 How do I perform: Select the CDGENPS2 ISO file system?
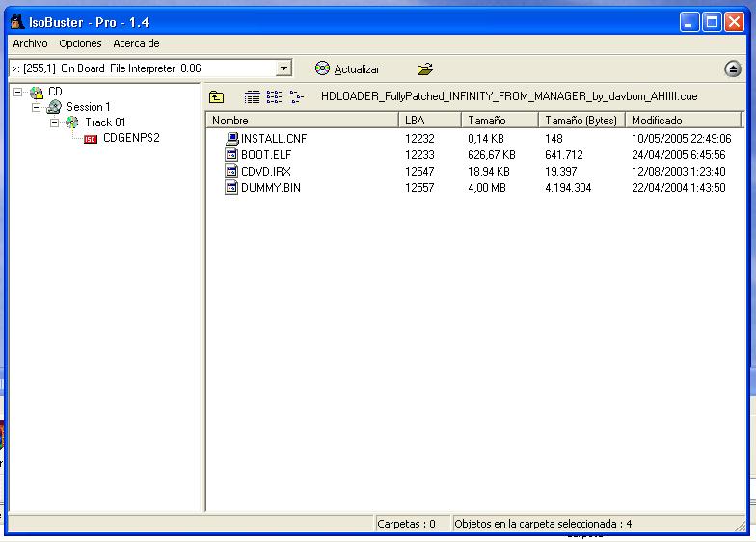pos(130,138)
